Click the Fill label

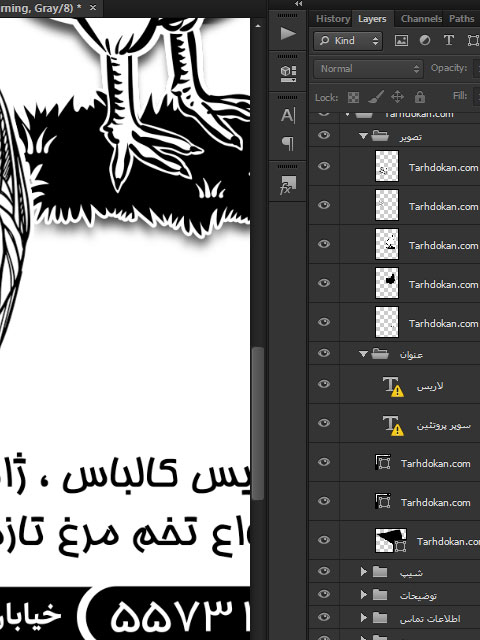pyautogui.click(x=460, y=96)
